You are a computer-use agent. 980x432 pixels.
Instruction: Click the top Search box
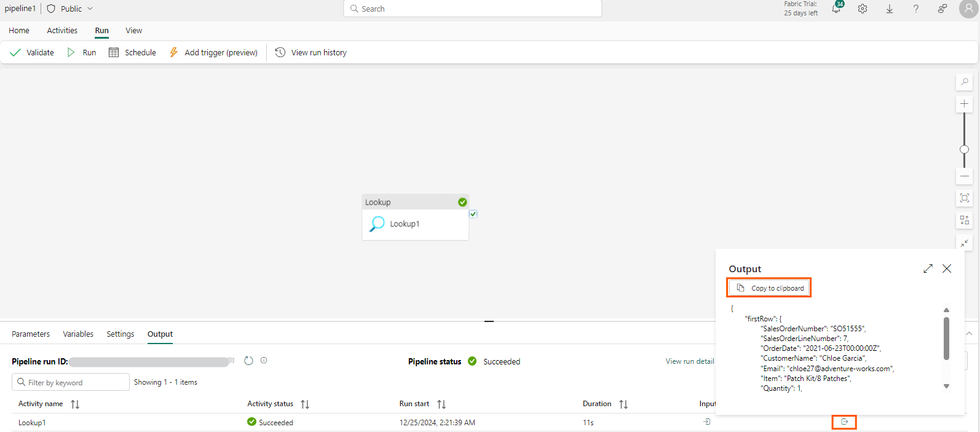[x=472, y=9]
